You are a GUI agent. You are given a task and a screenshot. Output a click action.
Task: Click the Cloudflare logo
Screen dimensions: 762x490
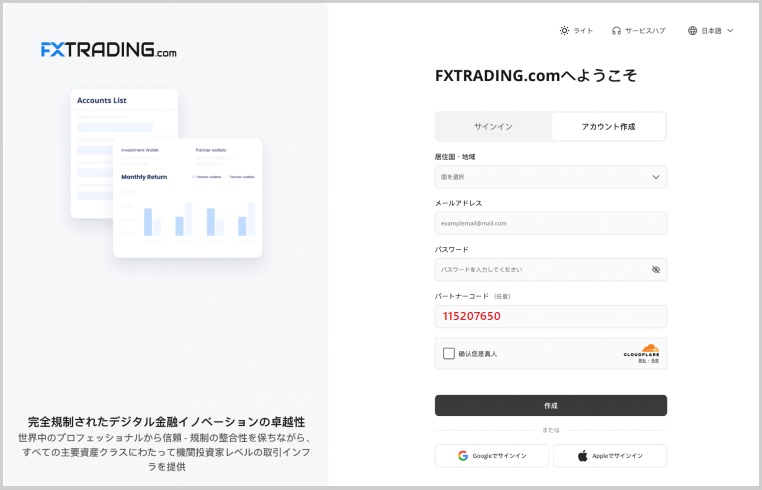[x=641, y=351]
